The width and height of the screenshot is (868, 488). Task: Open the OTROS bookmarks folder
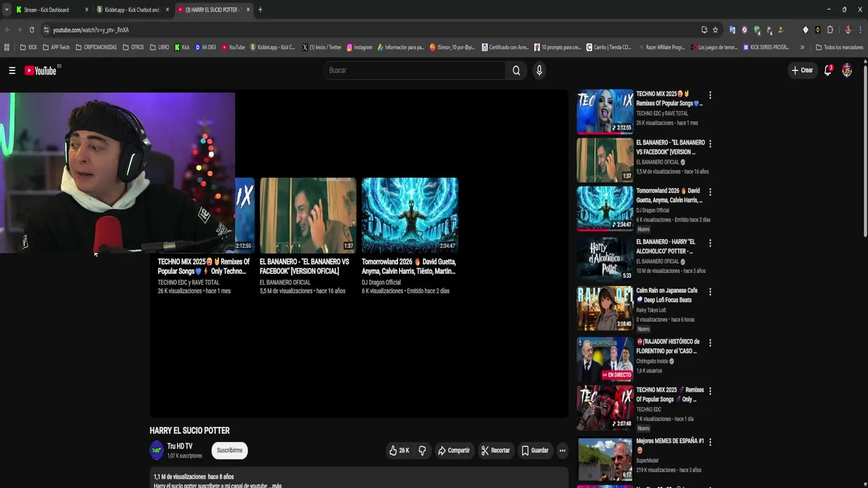134,47
